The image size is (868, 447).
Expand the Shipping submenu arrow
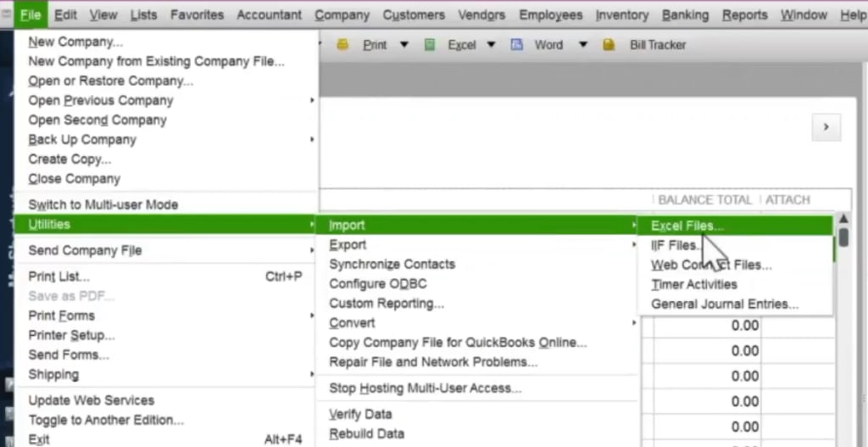pyautogui.click(x=312, y=374)
